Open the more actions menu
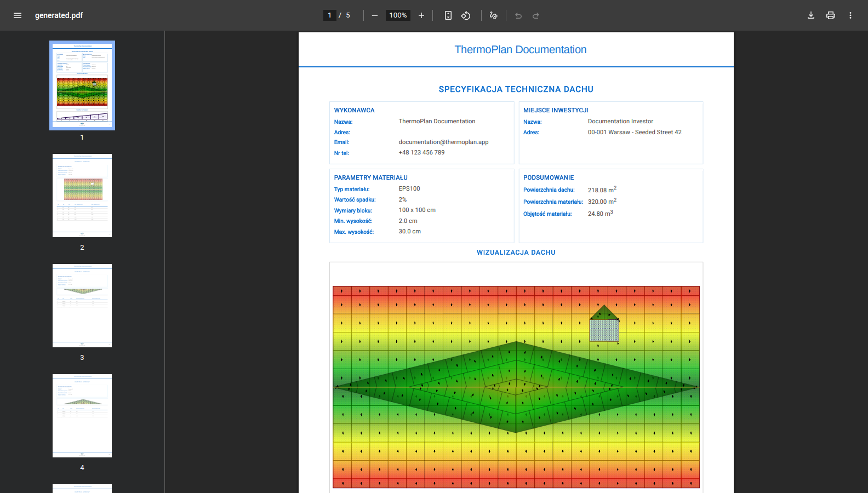 [x=850, y=15]
